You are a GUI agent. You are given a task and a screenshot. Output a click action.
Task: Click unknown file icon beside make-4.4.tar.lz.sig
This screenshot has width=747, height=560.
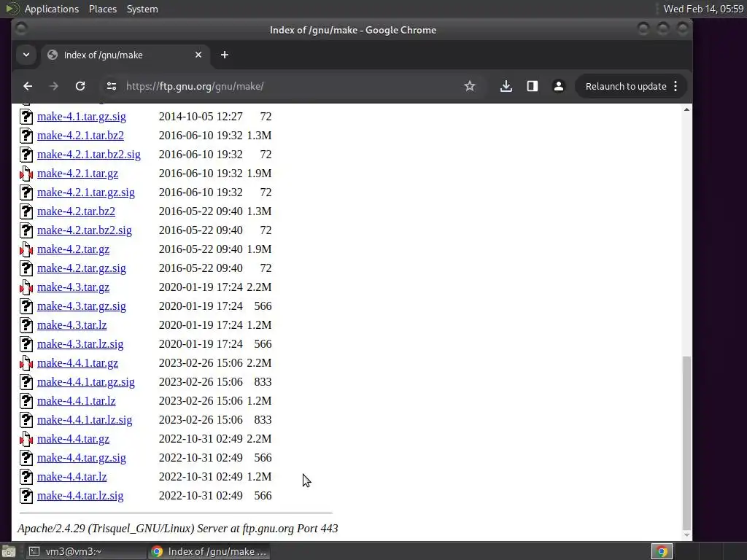pyautogui.click(x=26, y=496)
